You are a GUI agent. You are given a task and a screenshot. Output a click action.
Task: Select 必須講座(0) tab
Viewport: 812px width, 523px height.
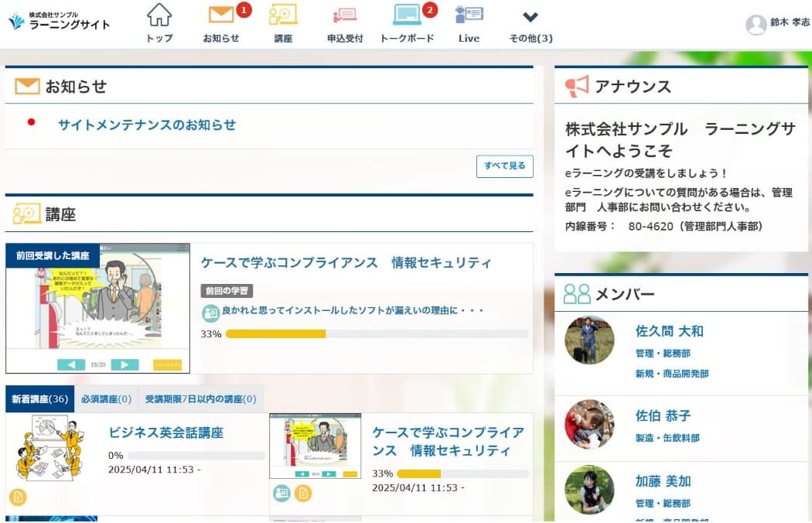pos(106,399)
